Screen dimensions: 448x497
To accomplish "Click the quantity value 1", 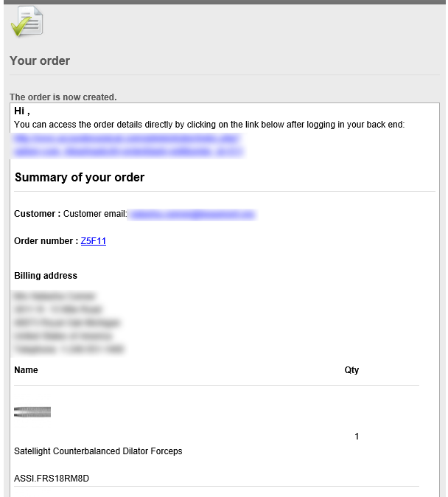I will (x=357, y=437).
